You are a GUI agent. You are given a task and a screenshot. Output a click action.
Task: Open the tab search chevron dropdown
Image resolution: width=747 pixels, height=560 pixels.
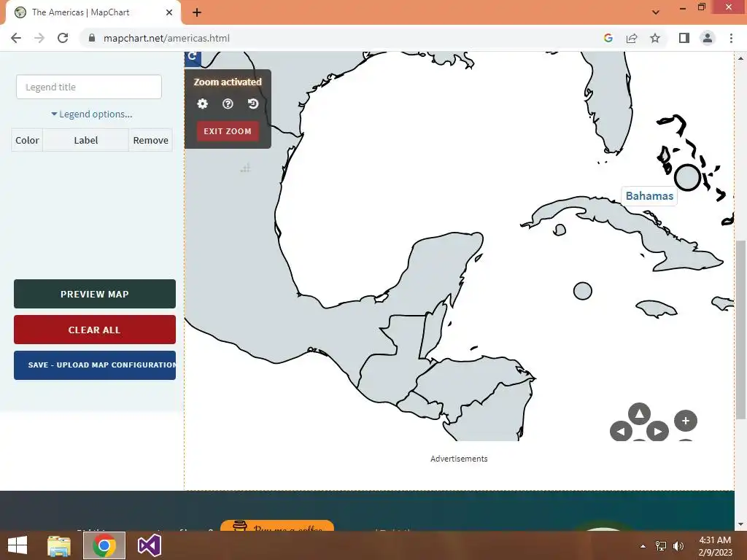(x=656, y=12)
